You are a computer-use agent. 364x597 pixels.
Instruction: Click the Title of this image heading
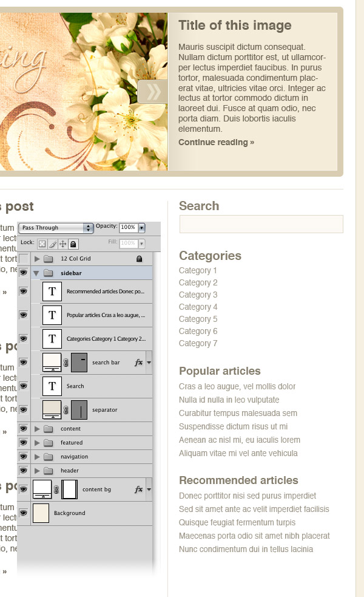235,26
